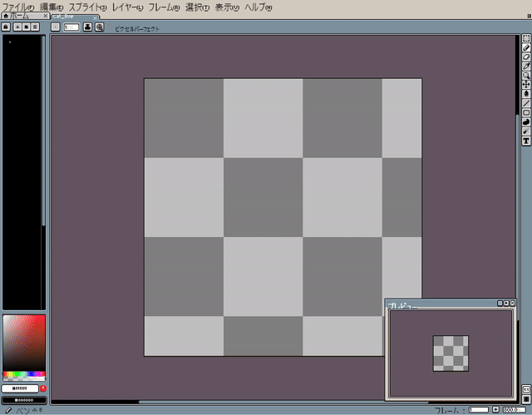532x415 pixels.
Task: Play animation in preview window
Action: tap(506, 303)
